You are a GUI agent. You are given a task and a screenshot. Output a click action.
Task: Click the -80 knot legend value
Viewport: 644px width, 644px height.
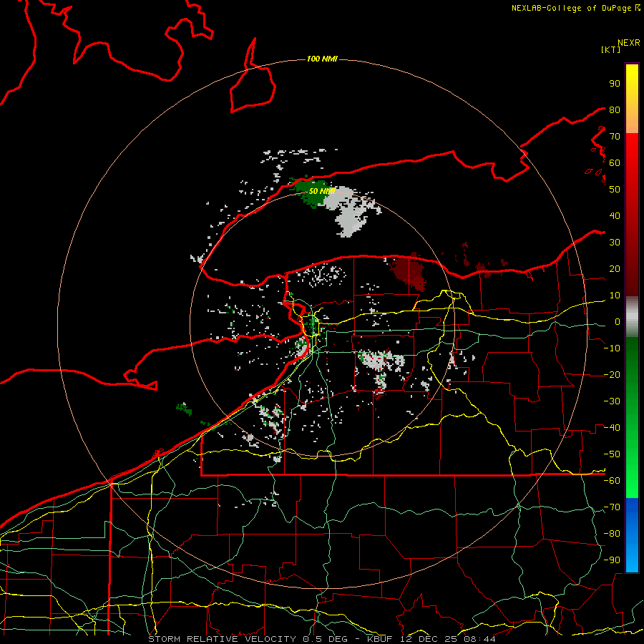tap(612, 534)
